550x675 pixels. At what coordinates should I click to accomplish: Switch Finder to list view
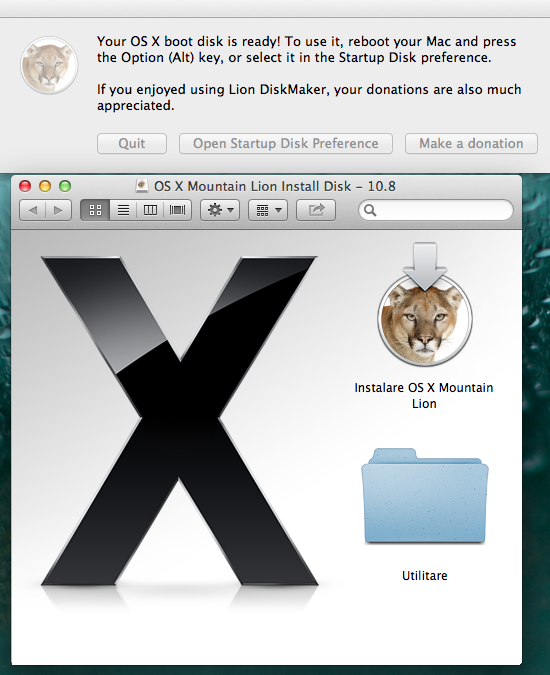pyautogui.click(x=123, y=211)
